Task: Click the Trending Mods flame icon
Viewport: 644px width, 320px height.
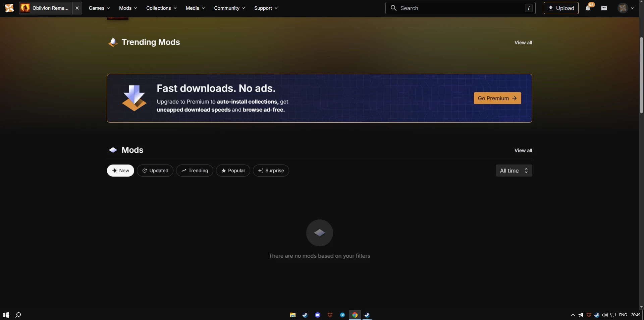Action: (113, 42)
